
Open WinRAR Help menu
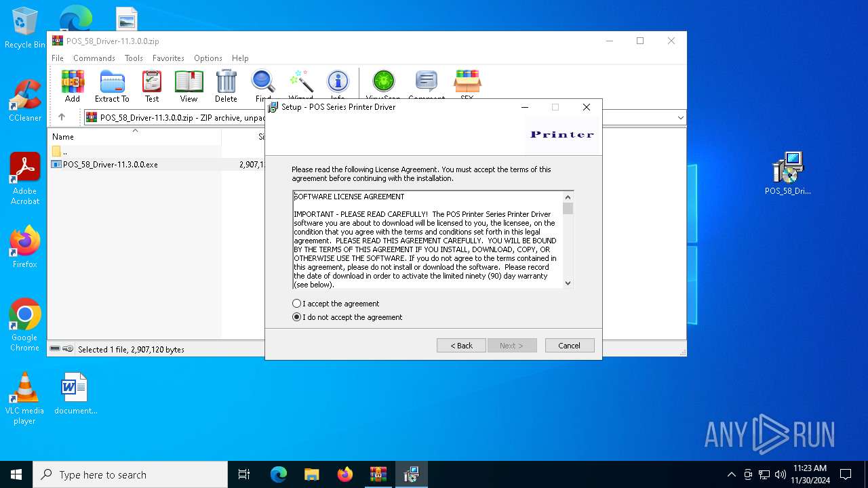pyautogui.click(x=240, y=58)
